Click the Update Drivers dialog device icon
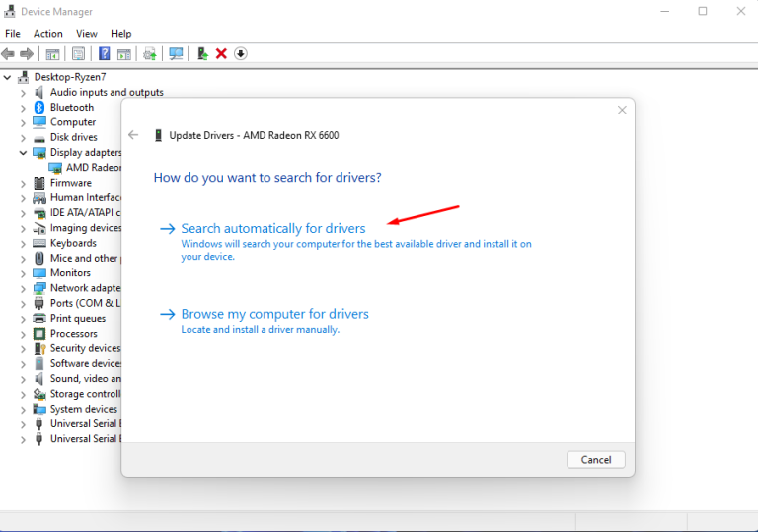This screenshot has width=758, height=532. 158,135
